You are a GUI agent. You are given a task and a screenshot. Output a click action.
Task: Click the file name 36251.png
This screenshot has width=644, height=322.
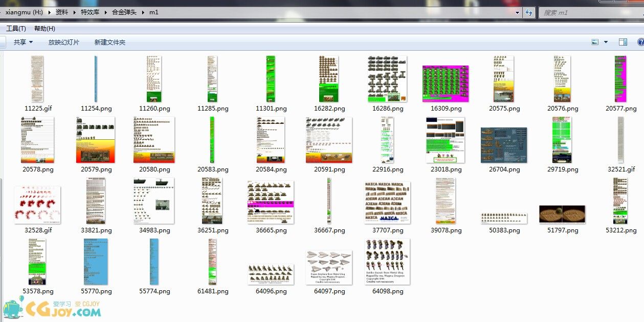[213, 230]
